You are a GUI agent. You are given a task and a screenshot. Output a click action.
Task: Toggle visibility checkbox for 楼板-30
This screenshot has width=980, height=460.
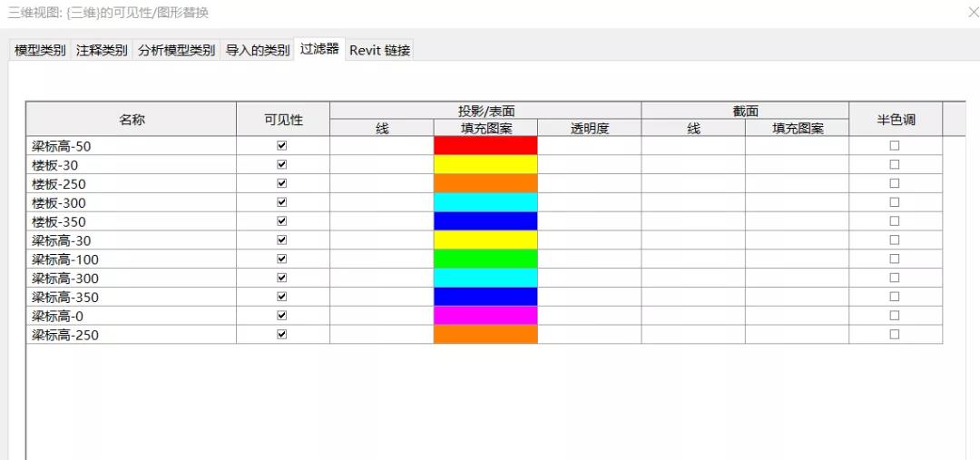282,164
